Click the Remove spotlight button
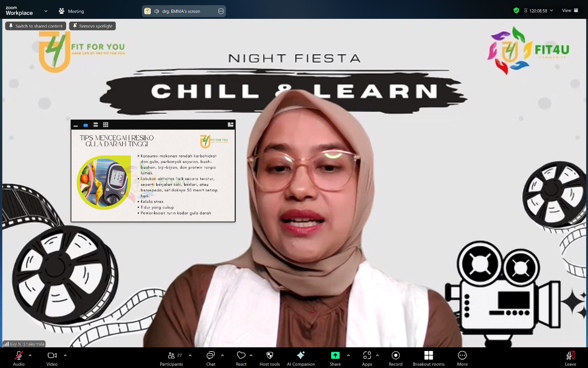The width and height of the screenshot is (588, 368). [92, 26]
